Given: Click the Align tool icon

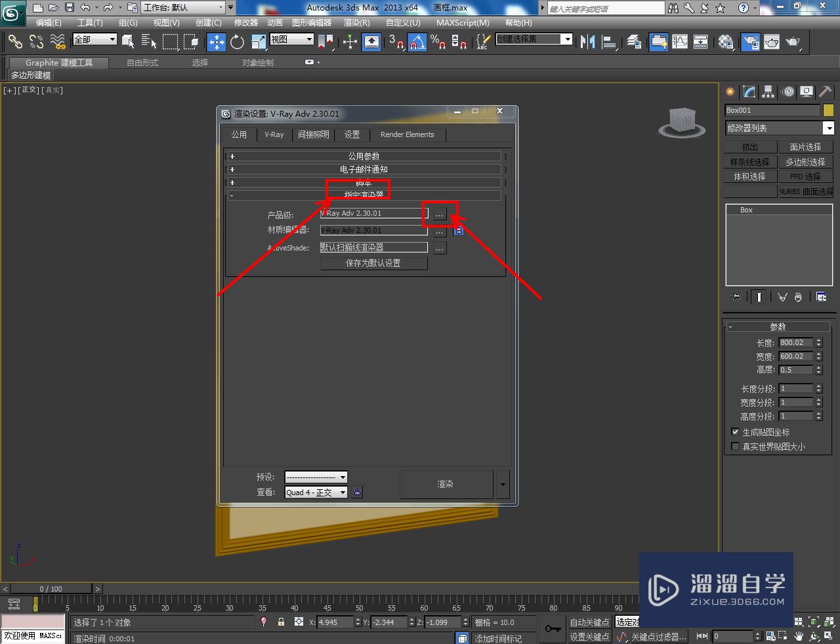Looking at the screenshot, I should pos(610,42).
